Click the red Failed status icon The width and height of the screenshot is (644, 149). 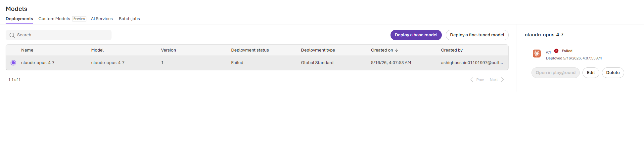(x=556, y=51)
